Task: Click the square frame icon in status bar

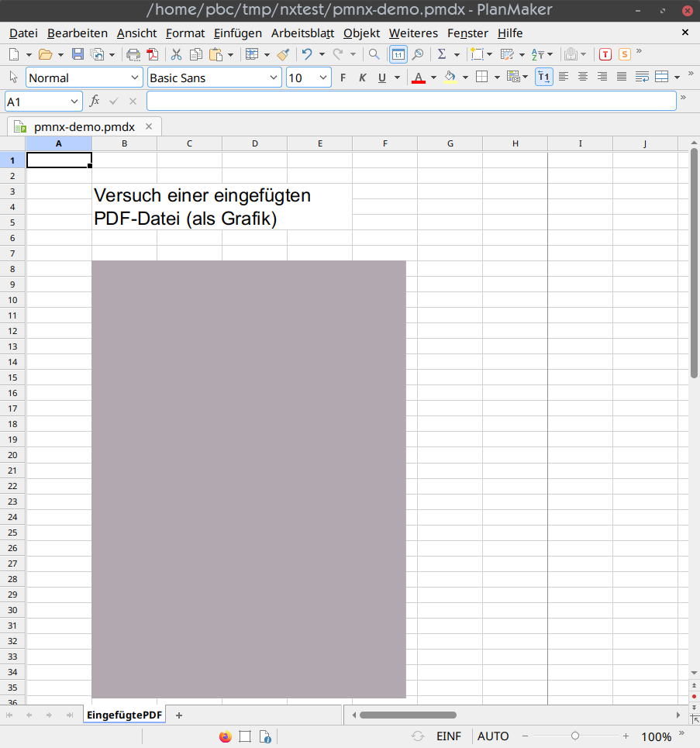Action: point(245,736)
